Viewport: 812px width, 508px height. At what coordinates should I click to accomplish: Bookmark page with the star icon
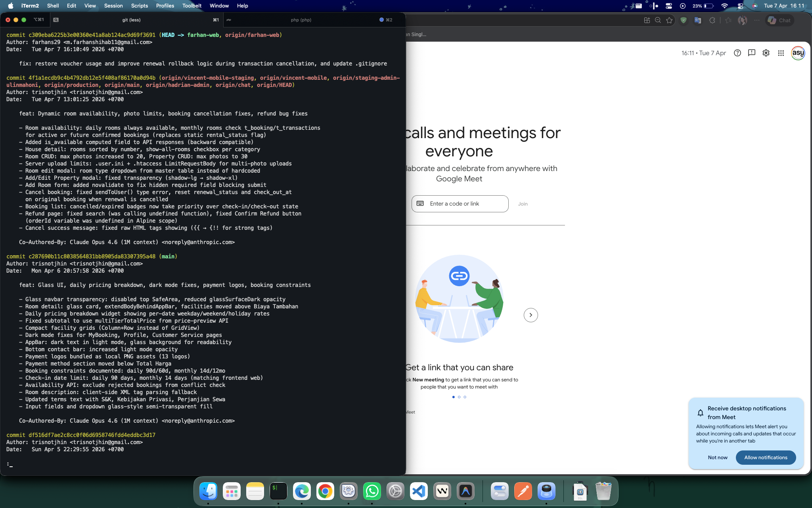click(x=669, y=20)
